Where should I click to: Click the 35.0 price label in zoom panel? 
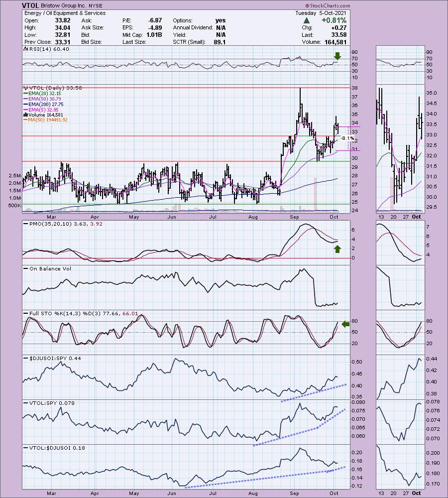pyautogui.click(x=432, y=93)
